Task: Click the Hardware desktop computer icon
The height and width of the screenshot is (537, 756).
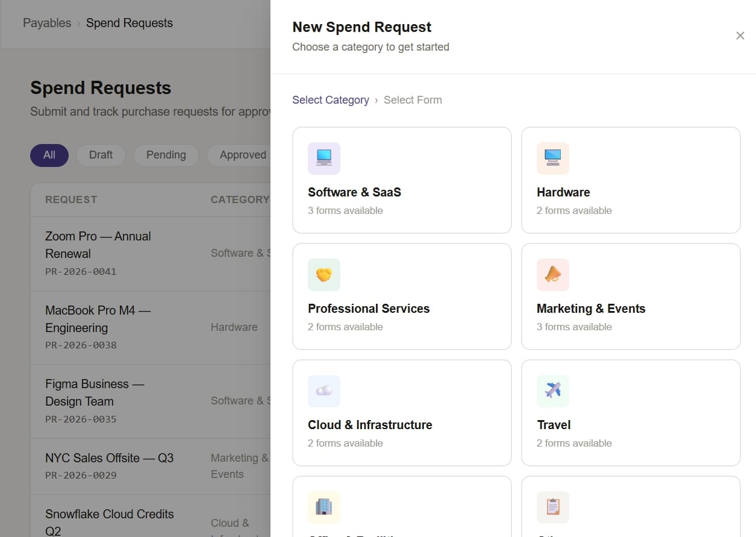Action: 553,159
